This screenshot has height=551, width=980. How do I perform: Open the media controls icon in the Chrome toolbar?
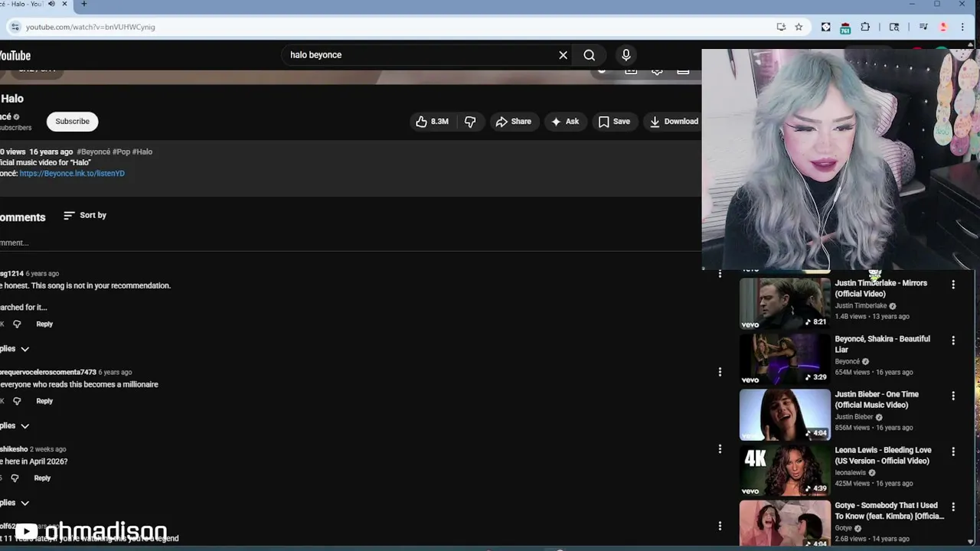pos(923,27)
